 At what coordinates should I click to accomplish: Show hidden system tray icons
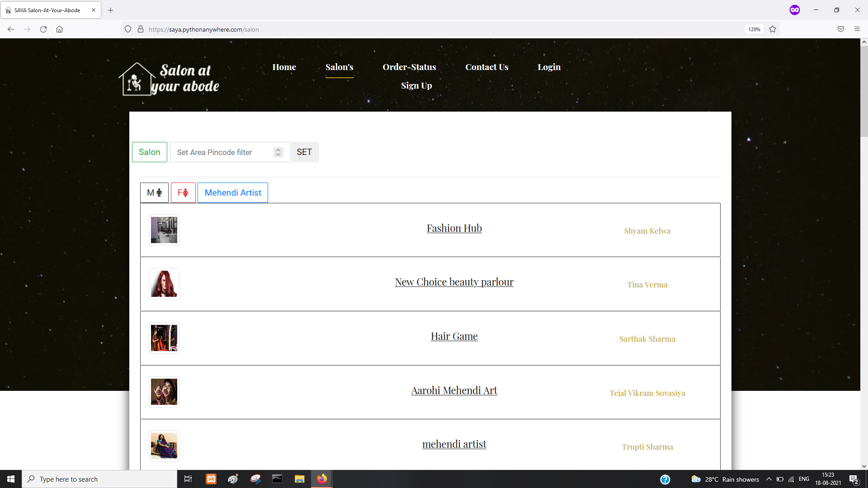769,479
